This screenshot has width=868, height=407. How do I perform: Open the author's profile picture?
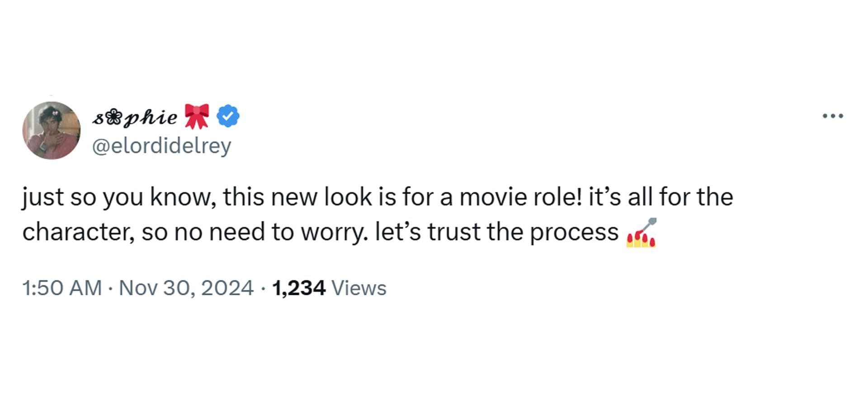point(52,130)
